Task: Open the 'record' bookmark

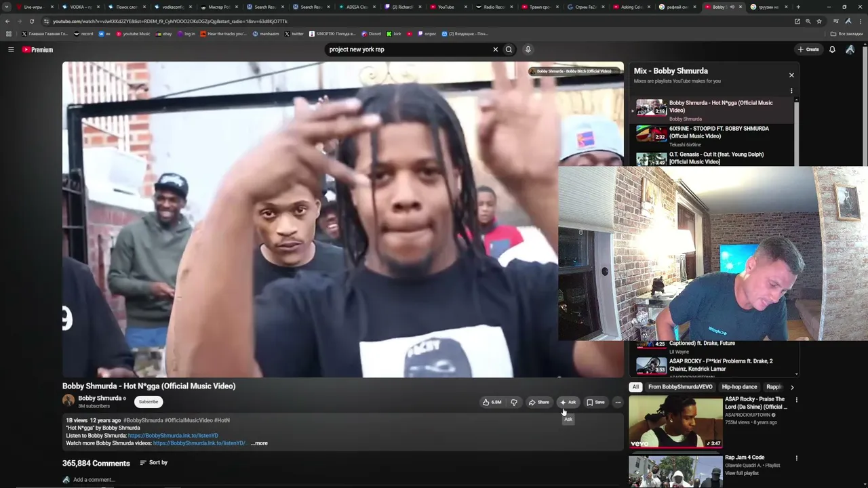Action: pyautogui.click(x=83, y=34)
